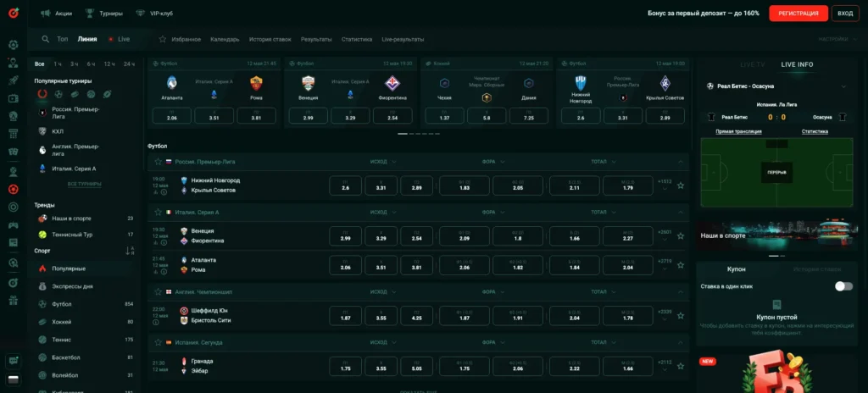Viewport: 868px width, 393px height.
Task: Open the chat support icon in sidebar
Action: [x=13, y=362]
